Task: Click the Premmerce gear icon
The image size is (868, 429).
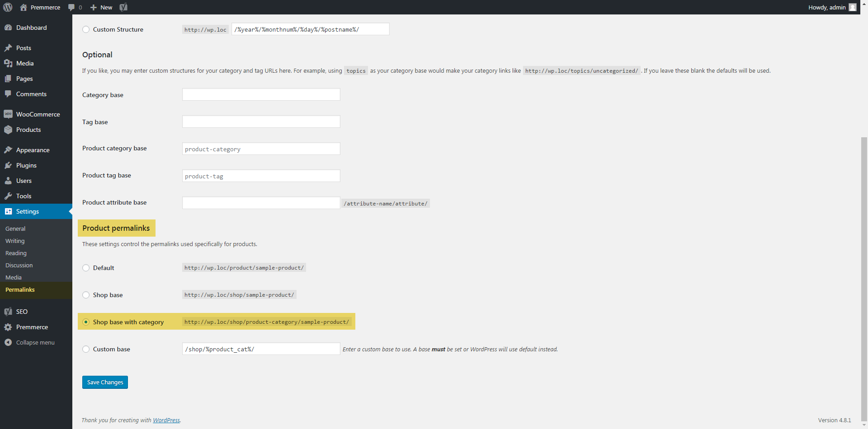Action: pos(8,327)
